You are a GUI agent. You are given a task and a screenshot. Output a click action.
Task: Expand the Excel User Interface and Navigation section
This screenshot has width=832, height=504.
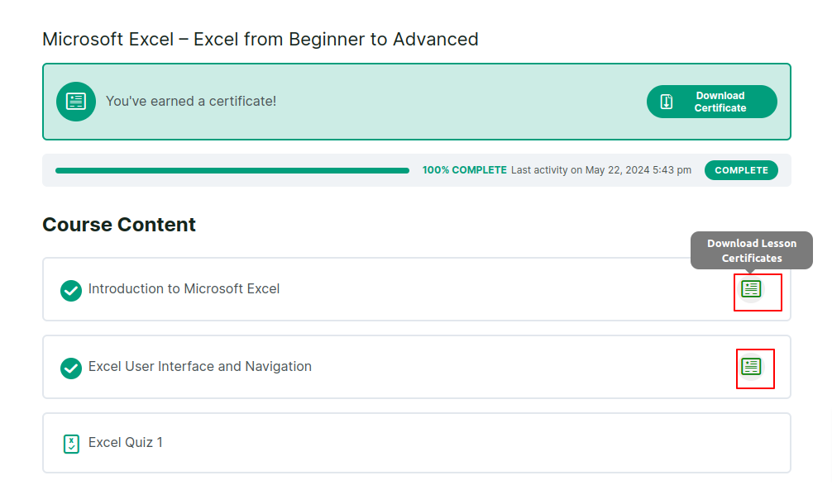click(x=331, y=366)
